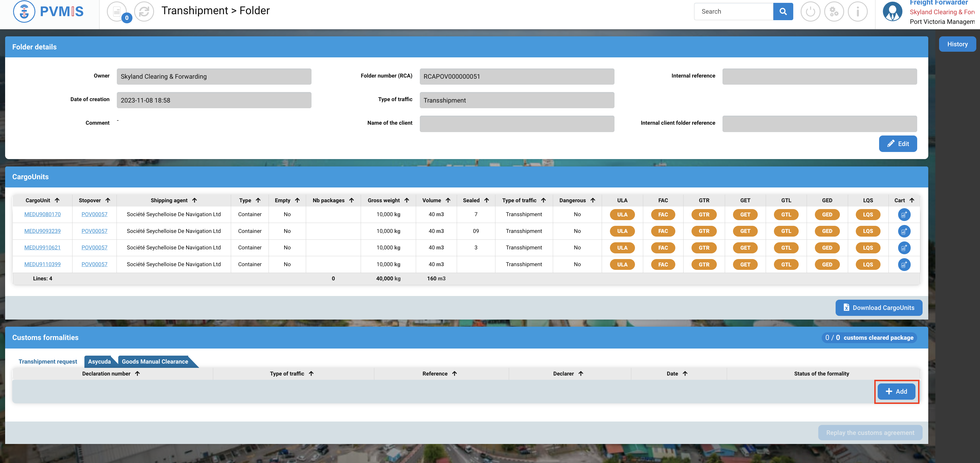Click the user profile avatar icon
The width and height of the screenshot is (980, 463).
[x=892, y=11]
